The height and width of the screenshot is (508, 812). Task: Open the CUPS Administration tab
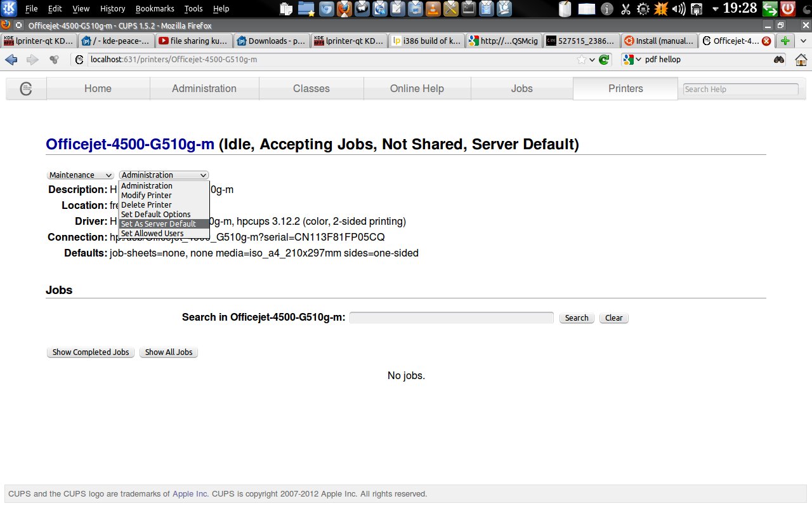tap(204, 89)
